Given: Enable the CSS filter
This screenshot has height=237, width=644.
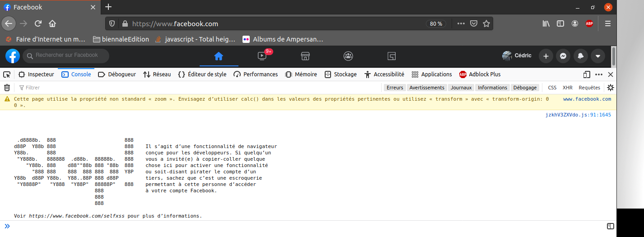Looking at the screenshot, I should click(x=552, y=88).
